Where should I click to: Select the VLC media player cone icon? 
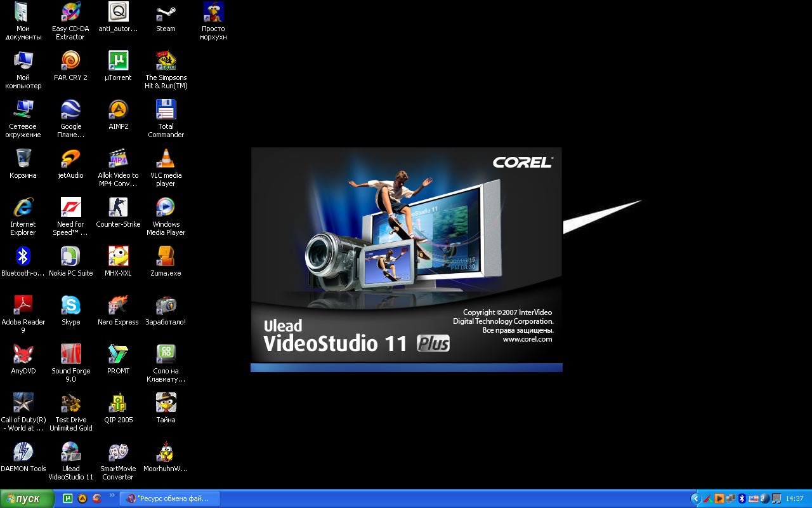click(x=166, y=159)
